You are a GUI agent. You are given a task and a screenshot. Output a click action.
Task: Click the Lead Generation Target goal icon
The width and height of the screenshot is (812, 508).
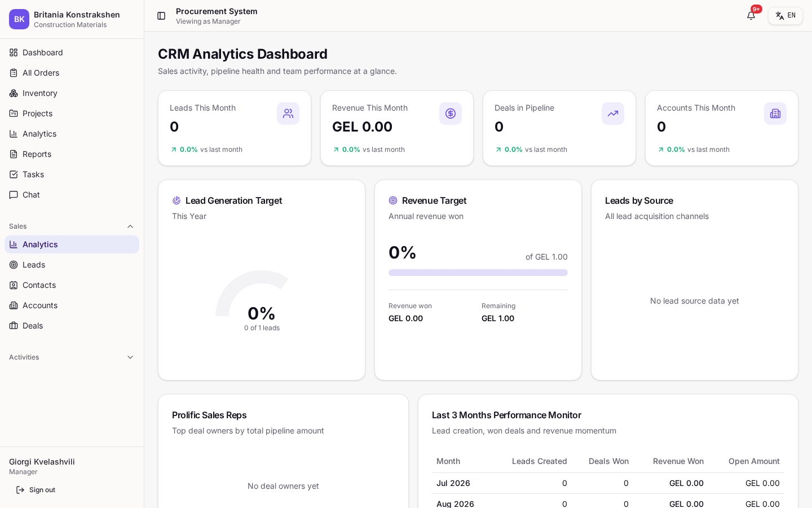[176, 200]
